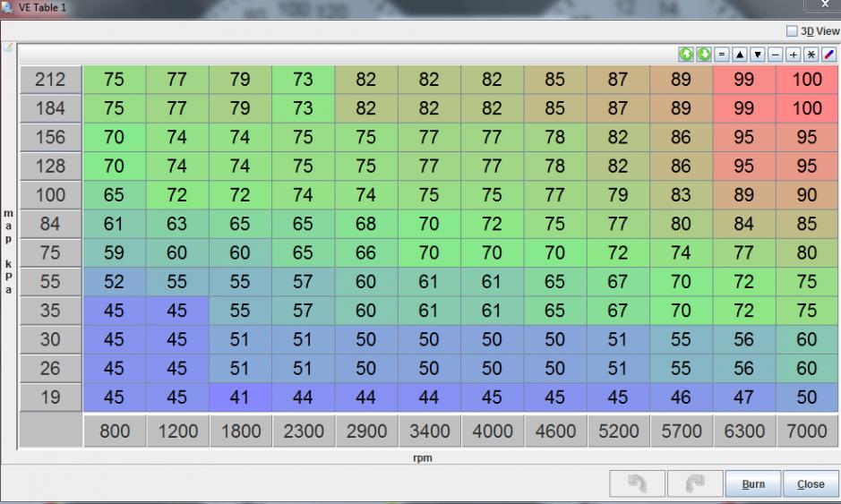Select the 156 kPa row header
The image size is (841, 504).
[x=50, y=137]
